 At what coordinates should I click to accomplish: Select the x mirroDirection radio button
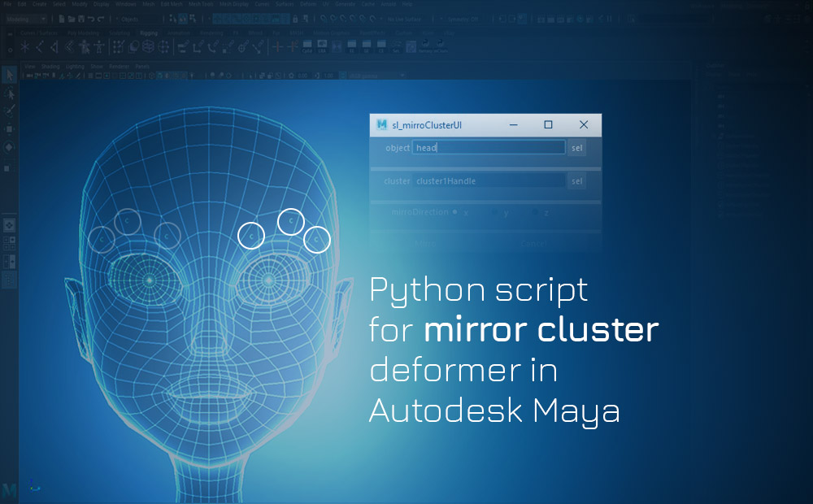(454, 212)
